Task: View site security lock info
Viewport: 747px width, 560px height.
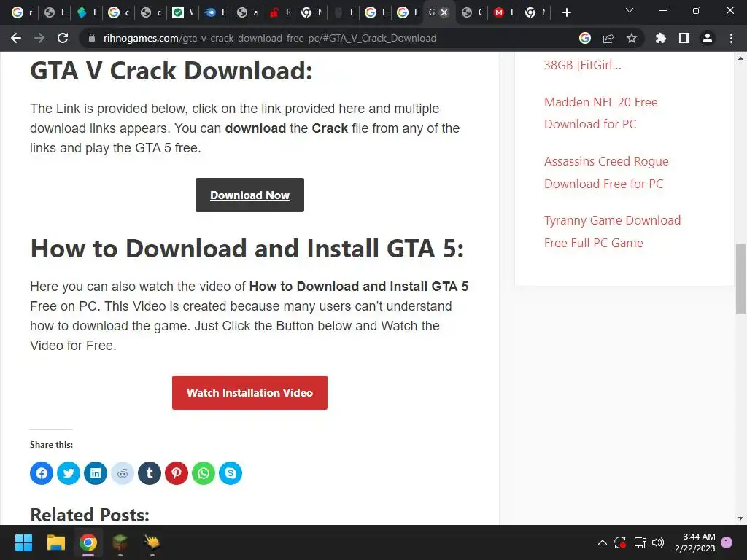Action: click(x=92, y=38)
